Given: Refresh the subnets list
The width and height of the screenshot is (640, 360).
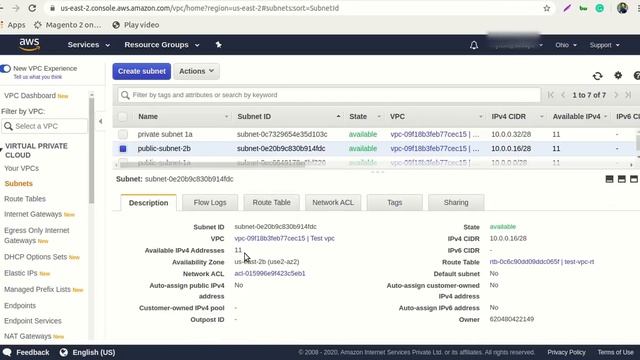Looking at the screenshot, I should click(x=598, y=76).
